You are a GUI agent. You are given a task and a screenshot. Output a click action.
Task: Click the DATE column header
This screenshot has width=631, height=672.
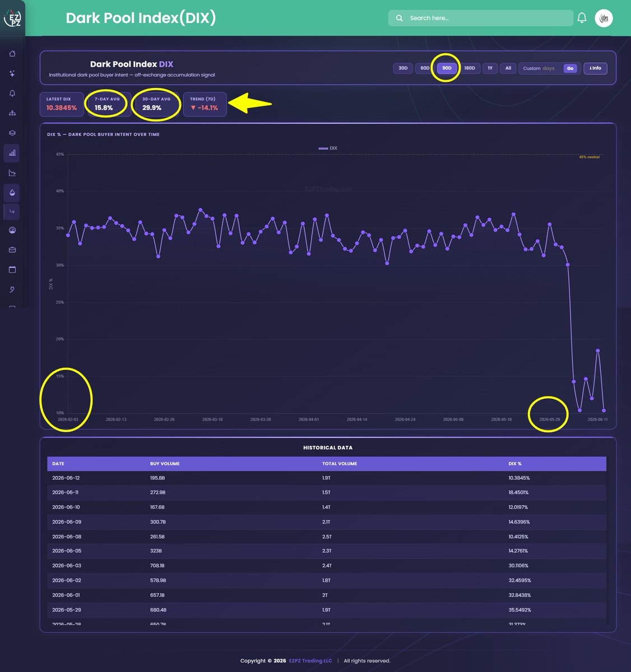point(58,464)
